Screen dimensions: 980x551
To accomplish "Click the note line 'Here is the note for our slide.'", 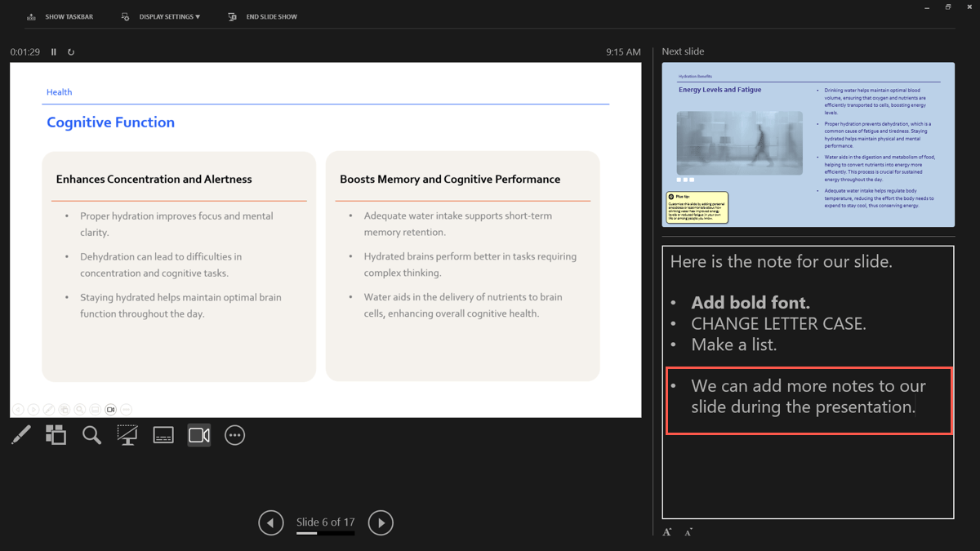I will click(x=782, y=262).
